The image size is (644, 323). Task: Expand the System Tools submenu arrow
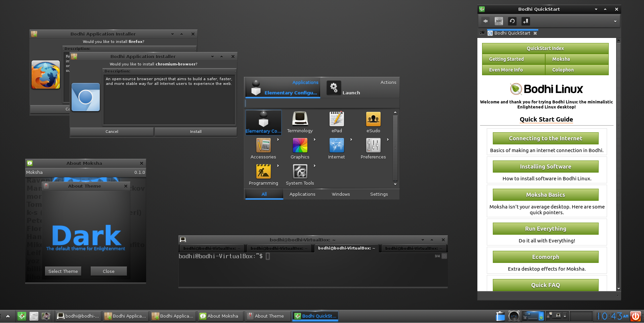314,166
